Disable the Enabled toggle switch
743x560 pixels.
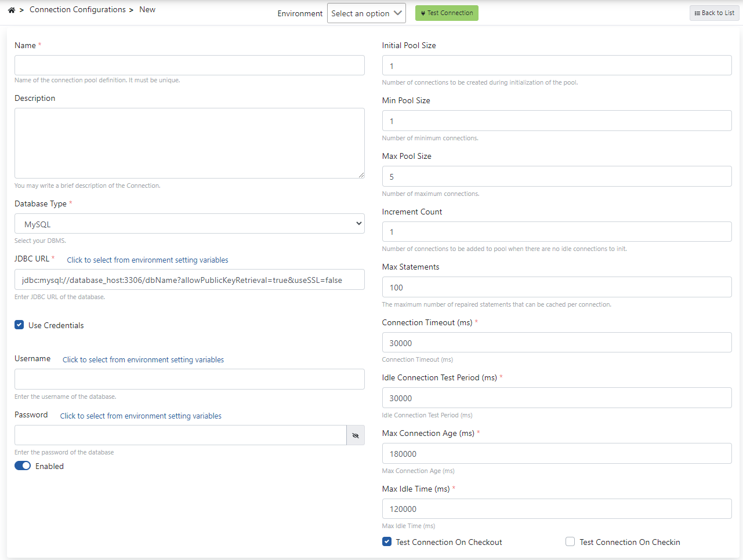(23, 466)
